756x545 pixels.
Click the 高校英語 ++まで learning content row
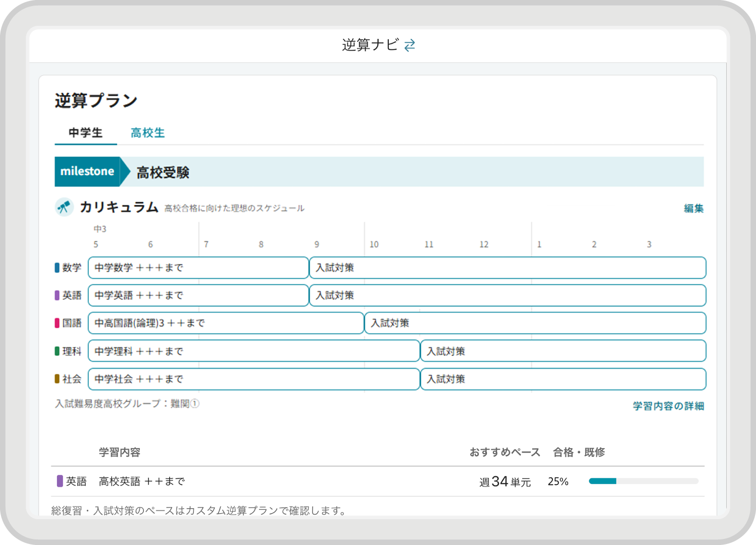[x=142, y=481]
